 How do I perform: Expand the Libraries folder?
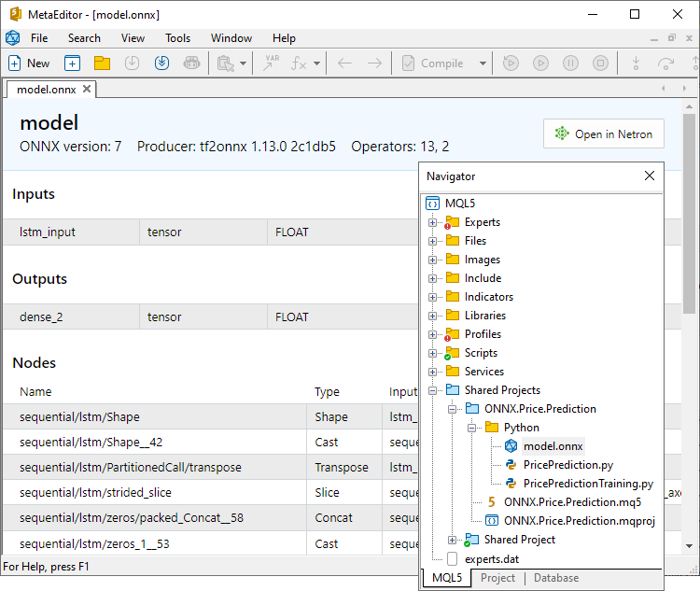click(x=432, y=316)
